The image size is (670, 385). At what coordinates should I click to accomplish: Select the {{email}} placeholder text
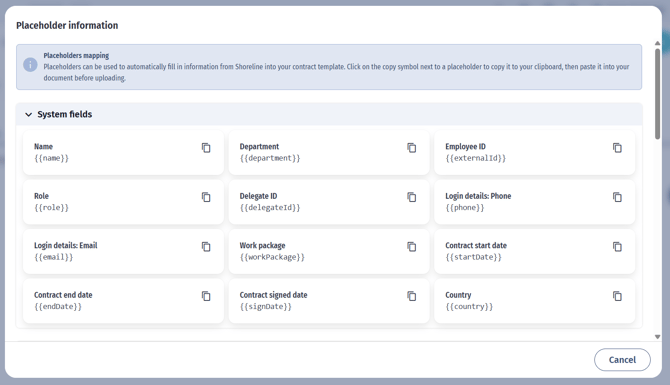point(53,257)
